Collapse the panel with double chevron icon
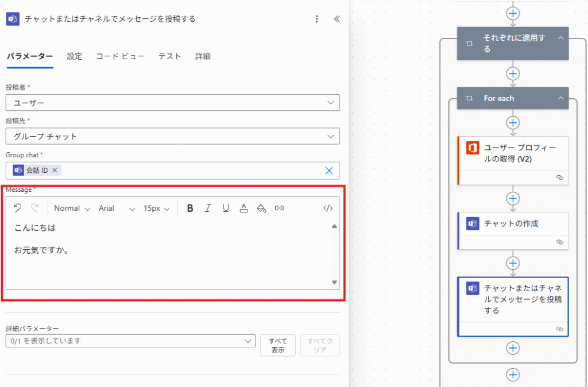 point(336,19)
